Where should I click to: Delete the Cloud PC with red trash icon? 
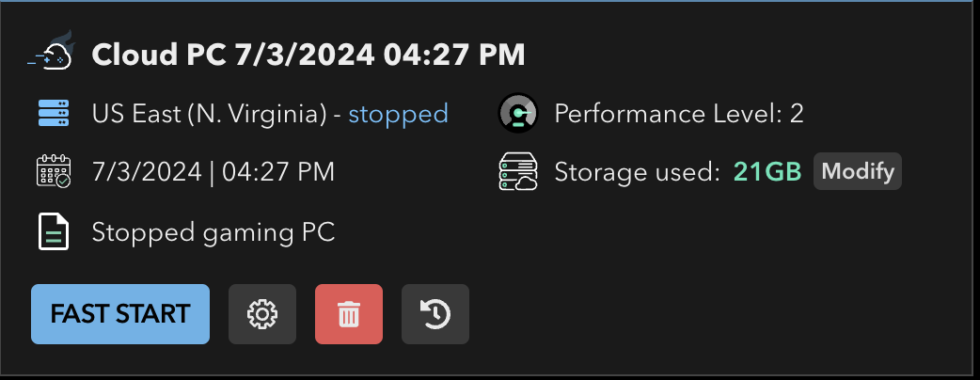coord(349,314)
